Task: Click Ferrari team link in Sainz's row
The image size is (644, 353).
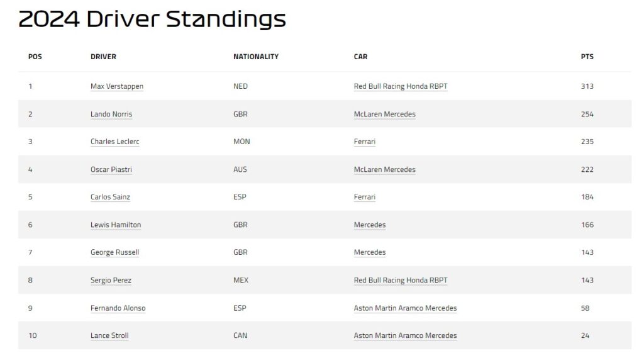Action: [365, 197]
